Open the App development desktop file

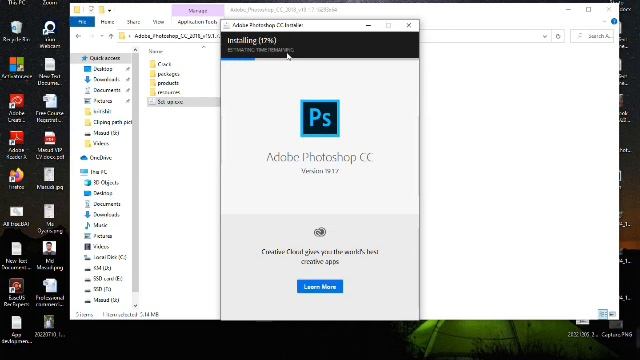[x=16, y=329]
